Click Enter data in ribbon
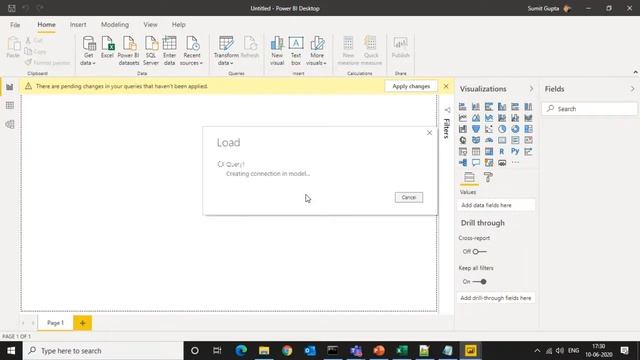 click(x=169, y=51)
